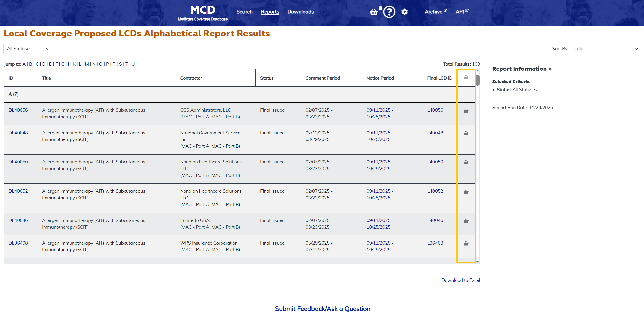Screen dimensions: 644x316
Task: Click basket icon in table header
Action: (x=466, y=78)
